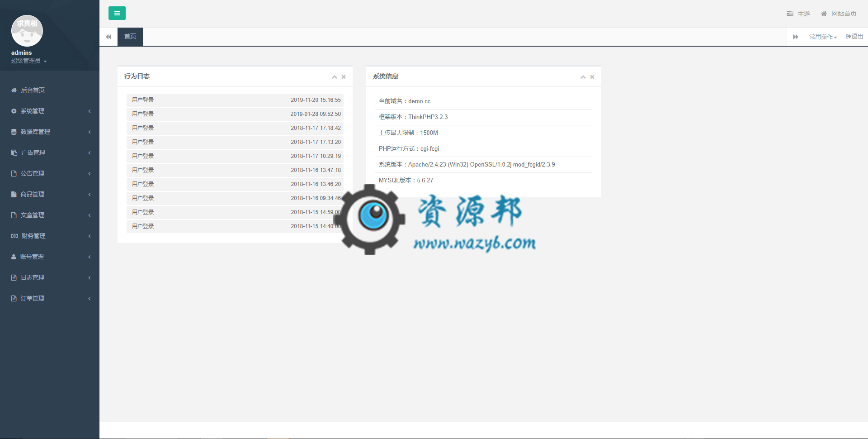The image size is (868, 439).
Task: Open the 常用操作 dropdown
Action: pos(823,37)
